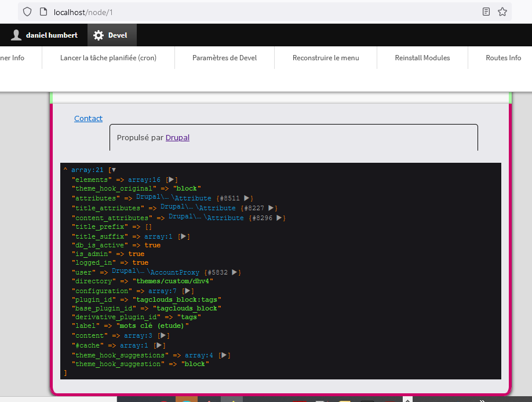
Task: Expand the "theme_hook_suggestions" array:4
Action: 225,355
